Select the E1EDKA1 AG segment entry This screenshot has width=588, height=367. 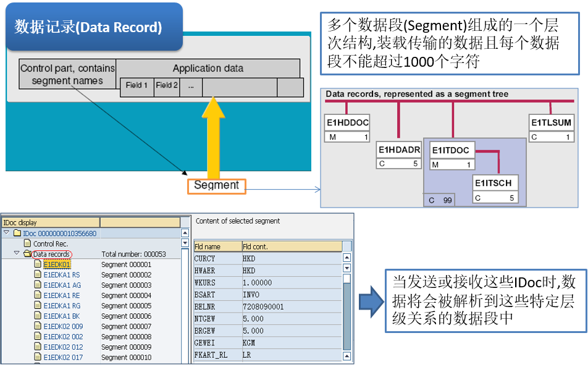coord(59,285)
